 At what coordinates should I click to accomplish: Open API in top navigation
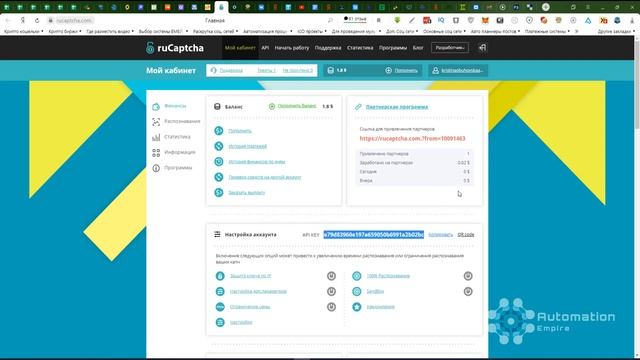(x=265, y=48)
